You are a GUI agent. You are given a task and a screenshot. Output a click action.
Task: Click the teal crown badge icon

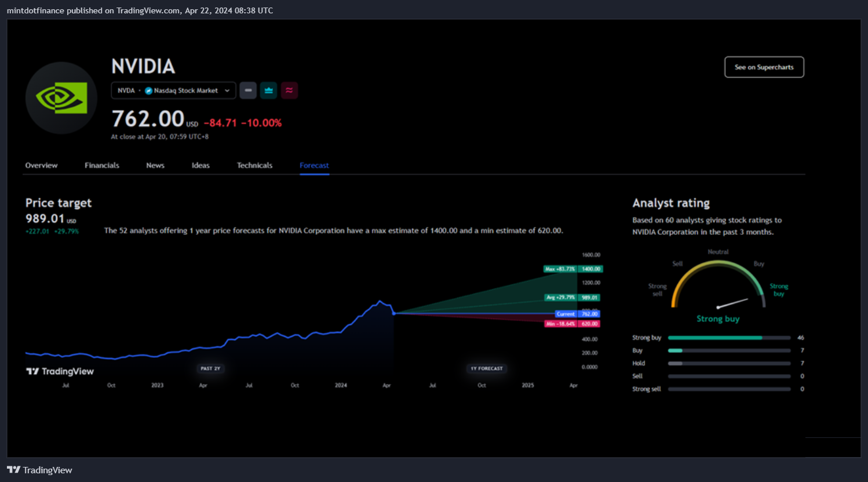coord(268,90)
